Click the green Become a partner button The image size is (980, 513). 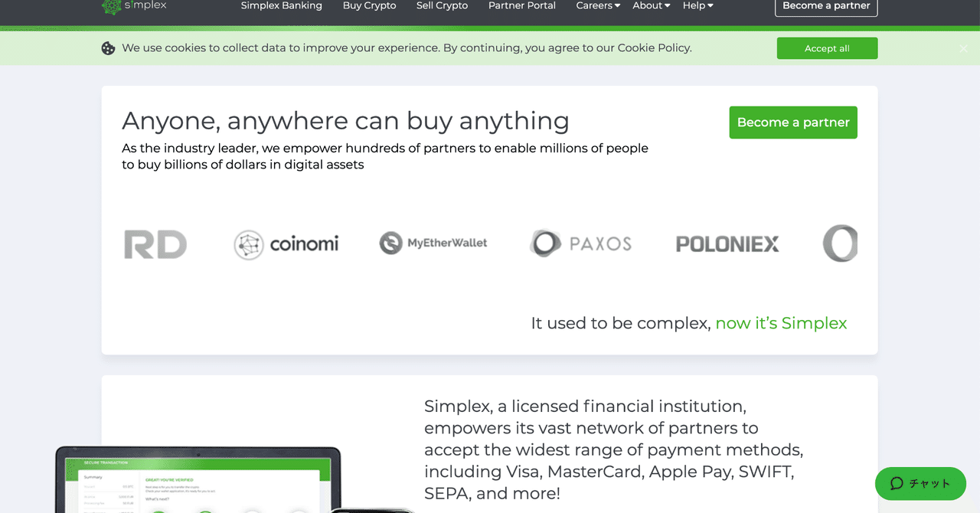(792, 123)
